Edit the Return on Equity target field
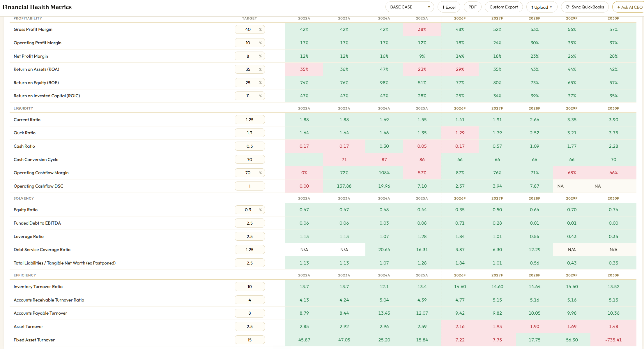Viewport: 644px width, 349px height. coord(250,83)
